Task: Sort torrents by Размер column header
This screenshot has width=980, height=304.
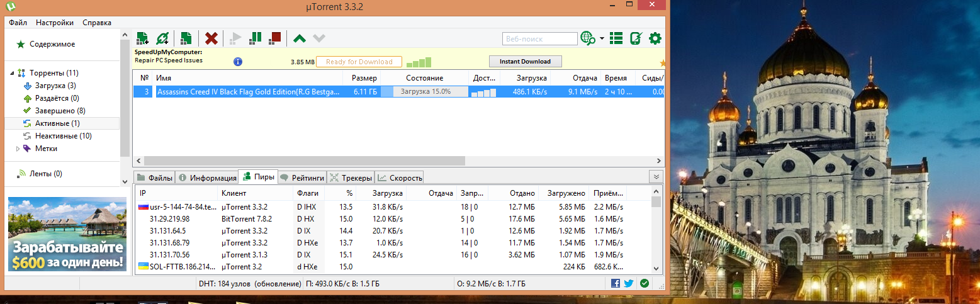Action: click(361, 78)
